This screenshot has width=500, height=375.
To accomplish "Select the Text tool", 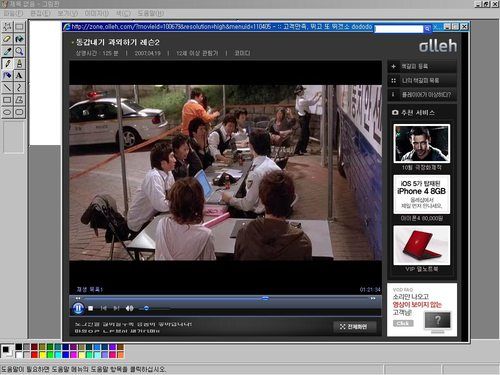I will click(x=19, y=76).
